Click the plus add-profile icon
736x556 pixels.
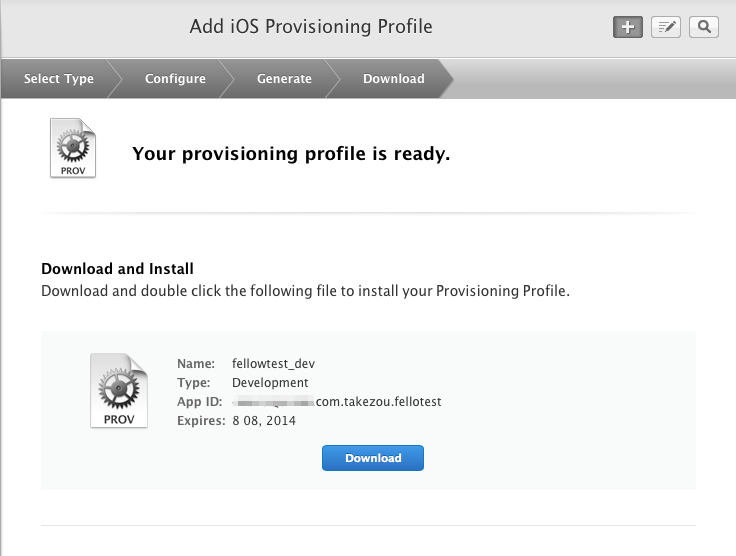627,27
